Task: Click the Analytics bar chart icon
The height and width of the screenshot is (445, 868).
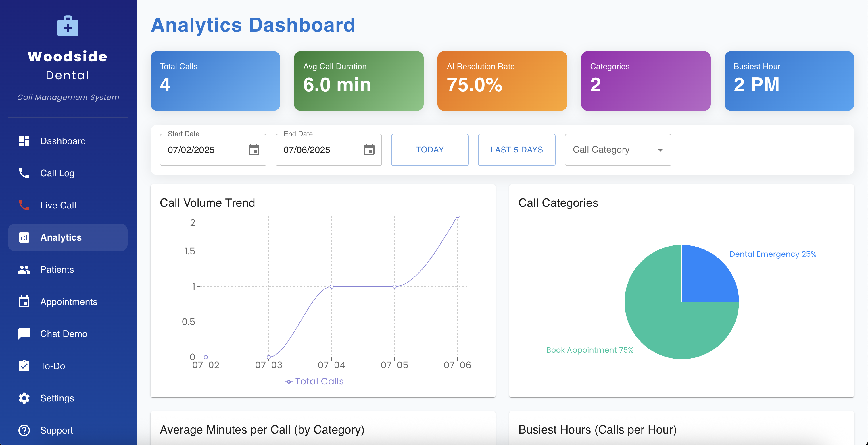Action: click(x=24, y=237)
